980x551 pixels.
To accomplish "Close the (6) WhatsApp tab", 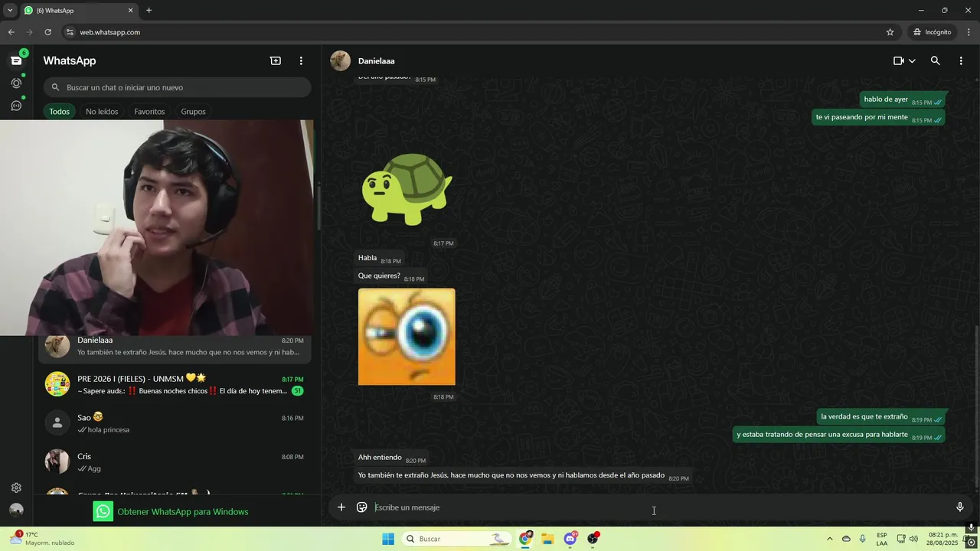I will pos(130,11).
